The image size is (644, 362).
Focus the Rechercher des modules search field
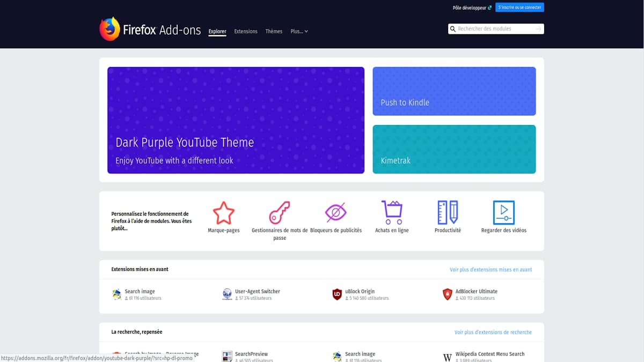(x=494, y=29)
